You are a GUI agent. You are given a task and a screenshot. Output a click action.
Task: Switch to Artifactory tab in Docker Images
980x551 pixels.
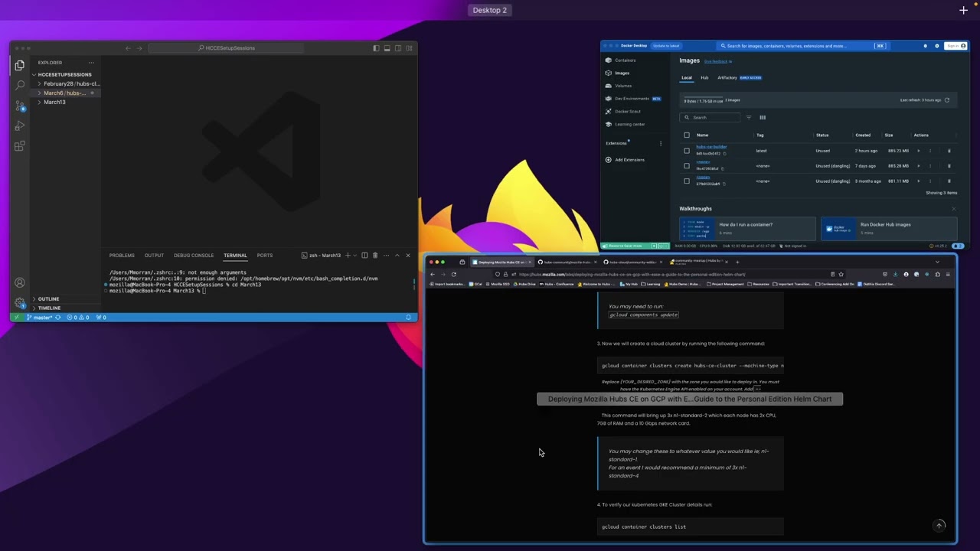[727, 77]
